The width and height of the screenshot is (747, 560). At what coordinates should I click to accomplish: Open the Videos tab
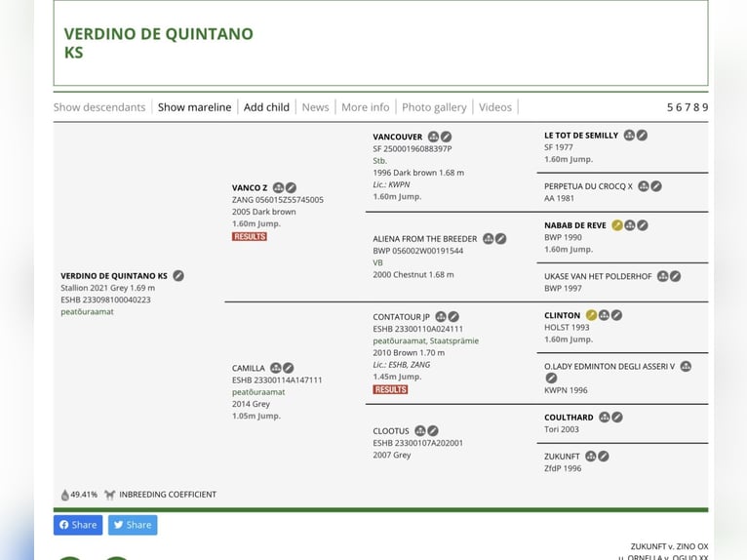[x=495, y=107]
